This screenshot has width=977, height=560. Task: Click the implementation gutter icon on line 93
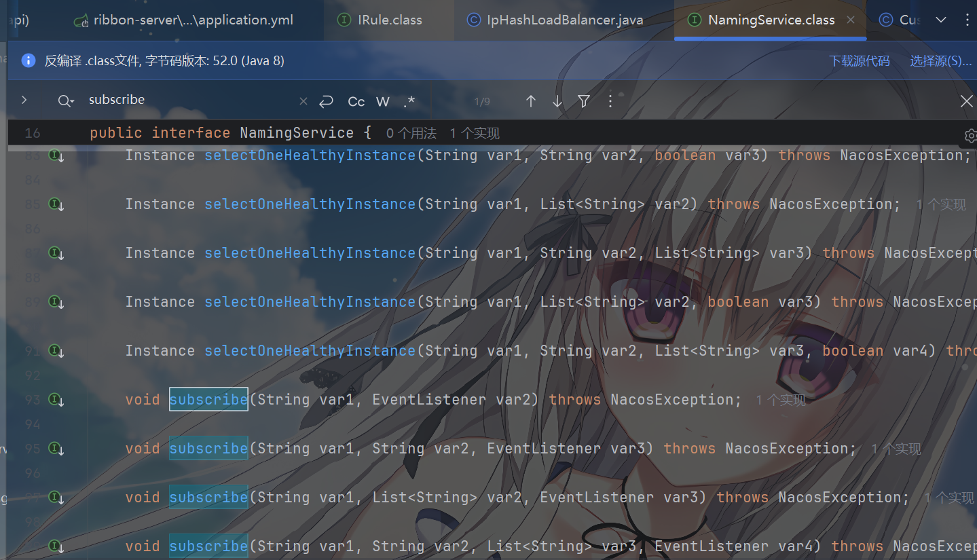(56, 400)
